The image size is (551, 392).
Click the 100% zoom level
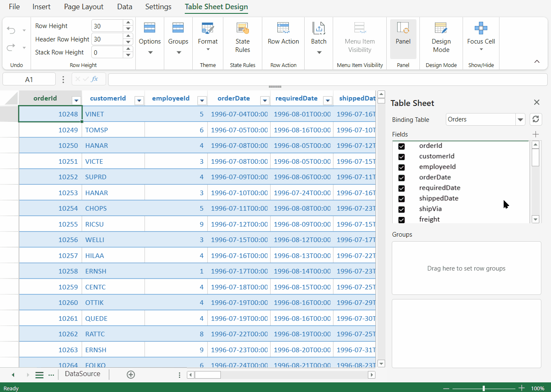pyautogui.click(x=538, y=389)
